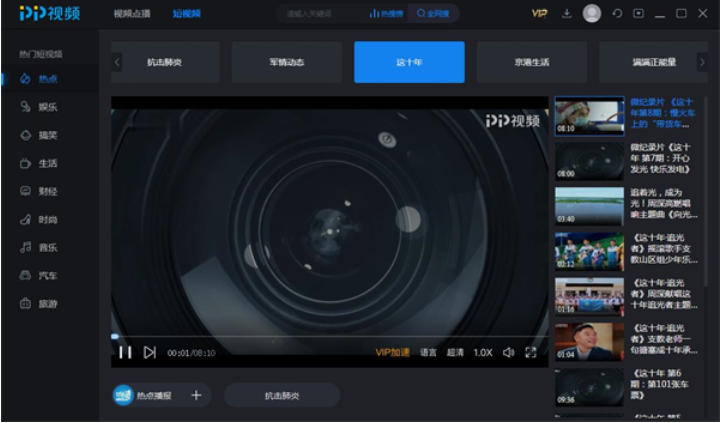
Task: Open the VIP membership icon
Action: click(539, 13)
